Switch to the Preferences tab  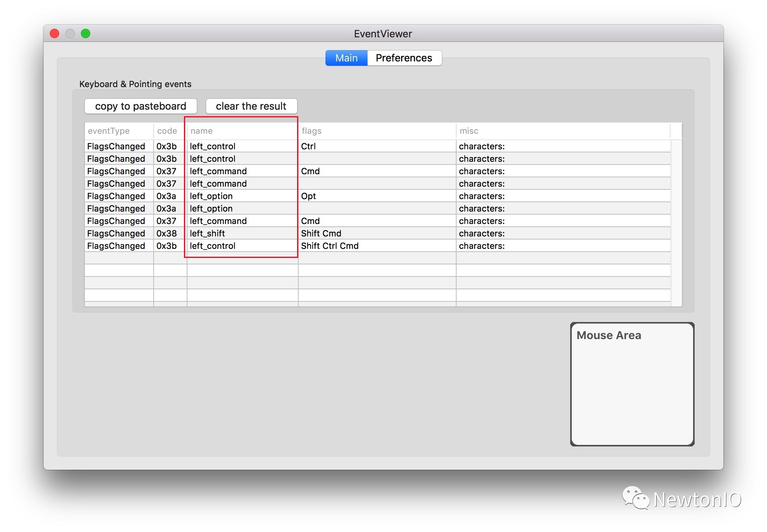tap(404, 58)
